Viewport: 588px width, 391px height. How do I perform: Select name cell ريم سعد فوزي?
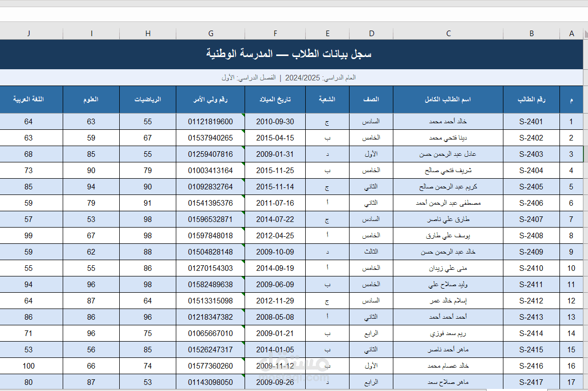pos(448,333)
